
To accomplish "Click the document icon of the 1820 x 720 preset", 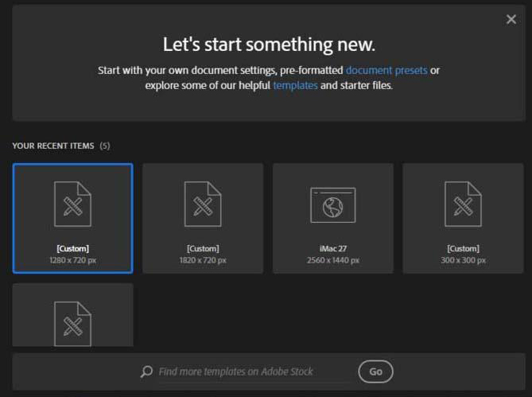I will [203, 204].
